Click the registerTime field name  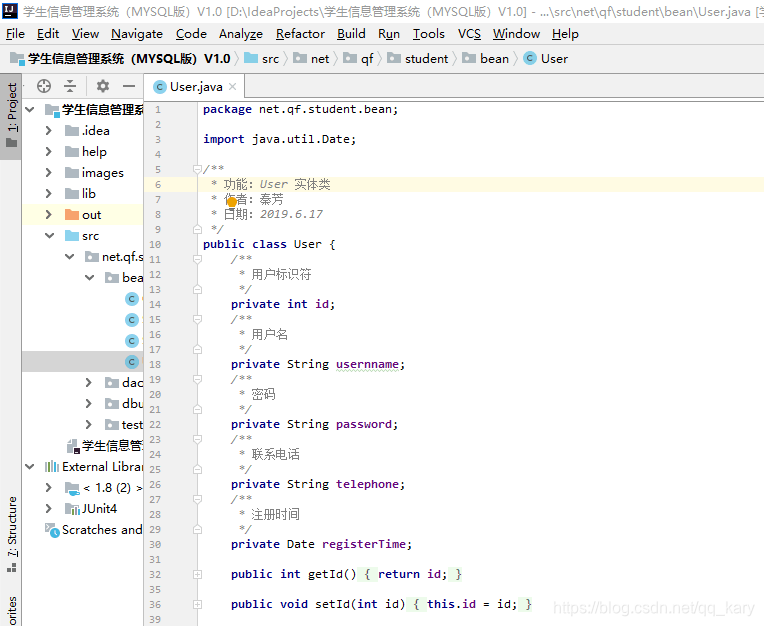363,544
